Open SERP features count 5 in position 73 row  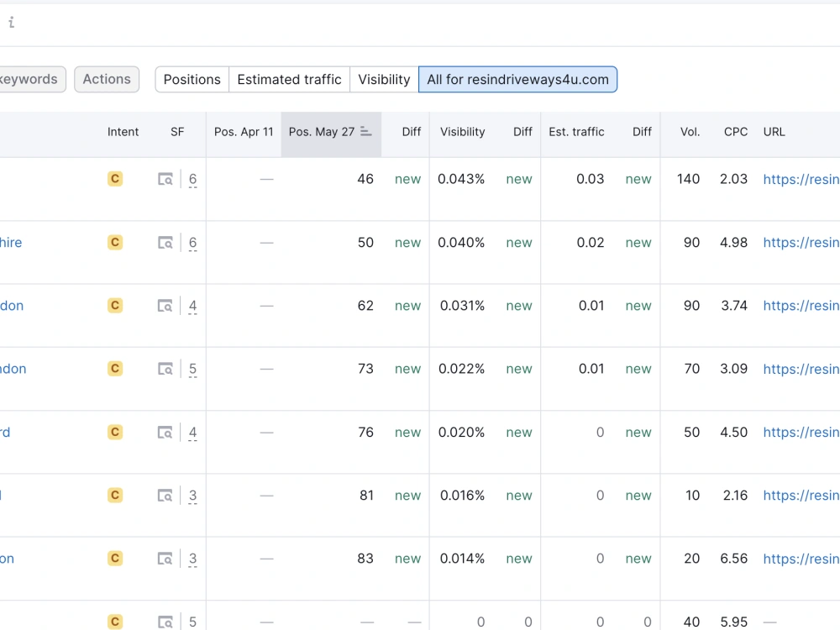193,370
